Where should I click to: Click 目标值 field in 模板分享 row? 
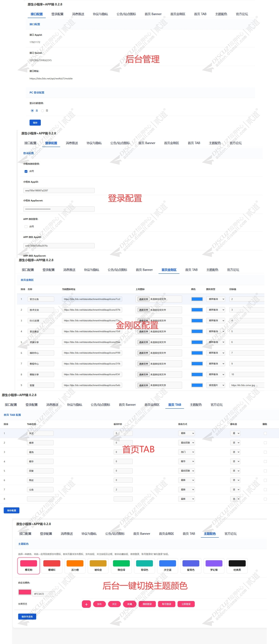[247, 375]
